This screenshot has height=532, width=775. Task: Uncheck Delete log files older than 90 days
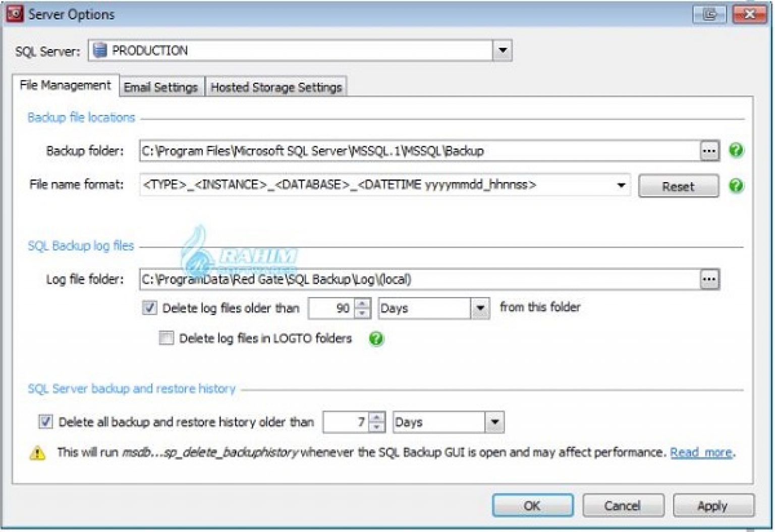coord(149,308)
